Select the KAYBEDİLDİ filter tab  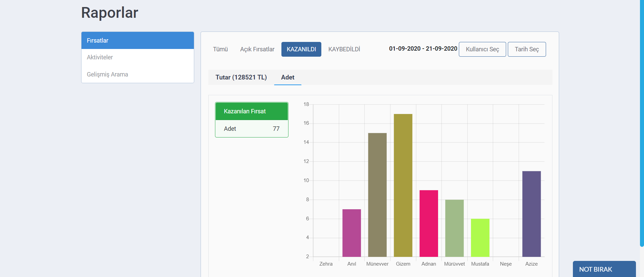(344, 49)
